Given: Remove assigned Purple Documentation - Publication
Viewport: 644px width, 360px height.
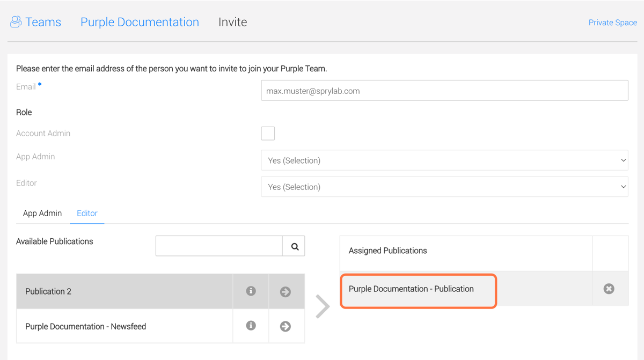Looking at the screenshot, I should [x=609, y=289].
